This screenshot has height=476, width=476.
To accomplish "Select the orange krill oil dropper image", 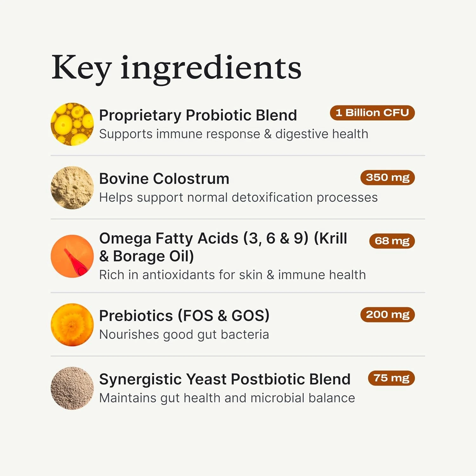I will [x=72, y=256].
